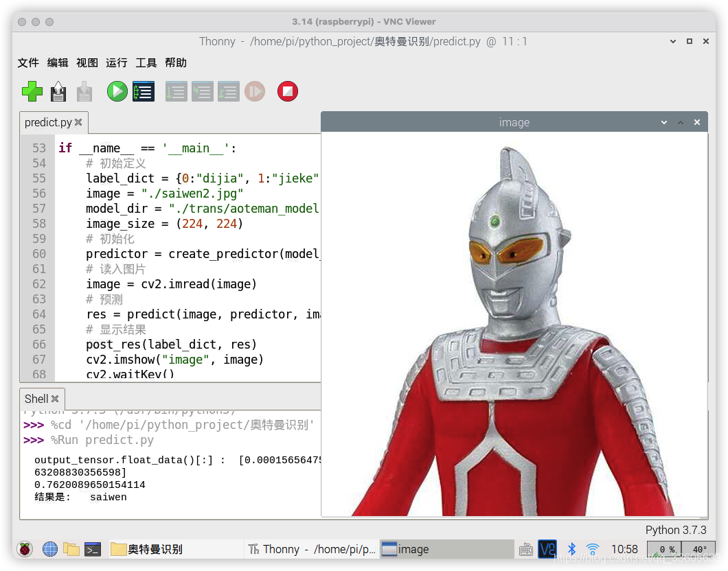Click the Python 3.7.3 interpreter label
728x571 pixels.
[x=676, y=530]
